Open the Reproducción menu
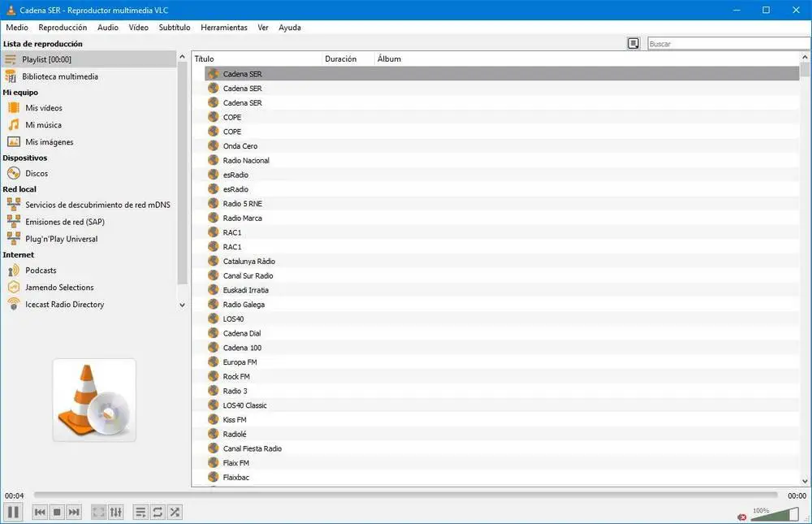The height and width of the screenshot is (524, 812). (63, 28)
